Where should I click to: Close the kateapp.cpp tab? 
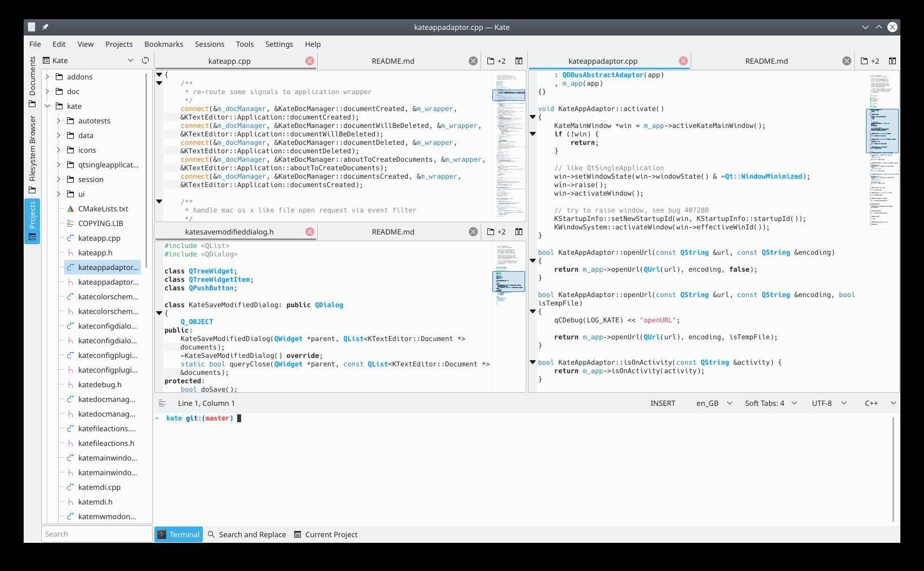point(310,61)
